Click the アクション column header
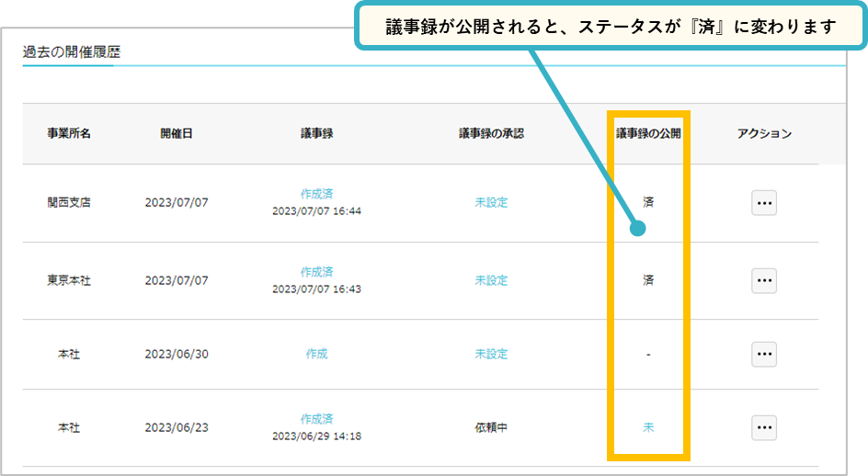Viewport: 868px width, 476px height. click(764, 133)
